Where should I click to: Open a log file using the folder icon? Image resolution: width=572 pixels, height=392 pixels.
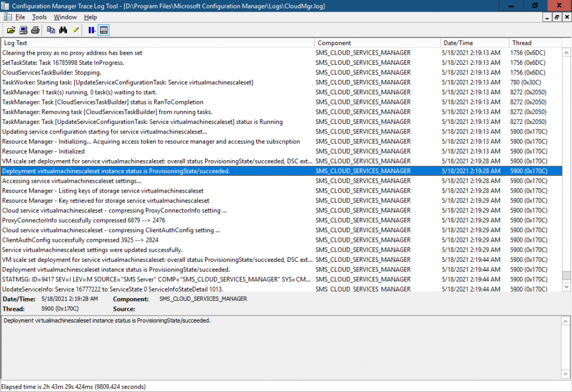point(11,30)
